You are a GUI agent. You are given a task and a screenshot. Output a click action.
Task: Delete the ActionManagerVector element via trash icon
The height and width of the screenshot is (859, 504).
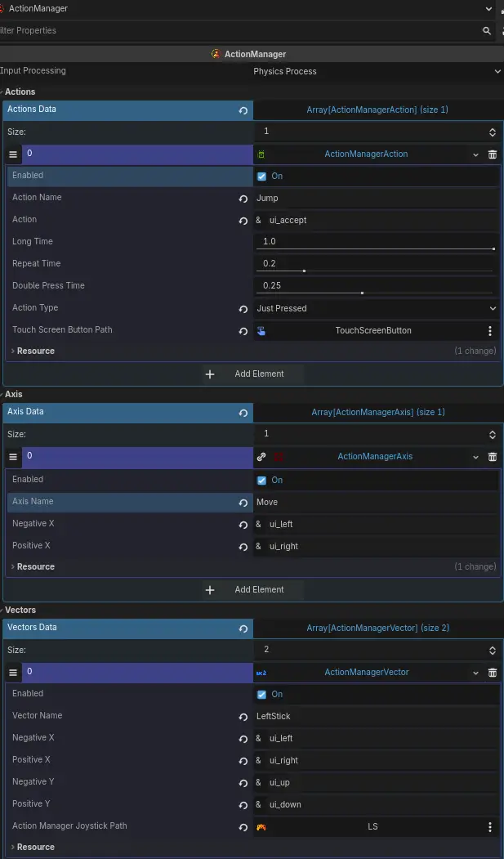(493, 672)
